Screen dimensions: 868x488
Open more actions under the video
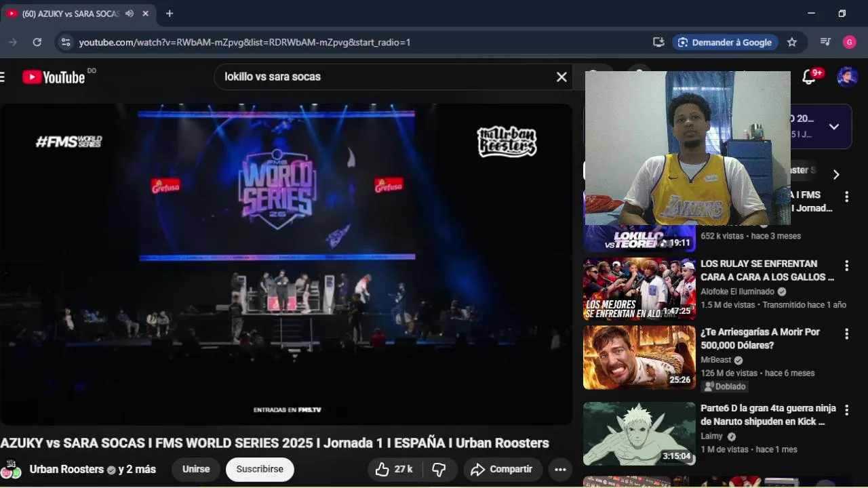pos(560,469)
